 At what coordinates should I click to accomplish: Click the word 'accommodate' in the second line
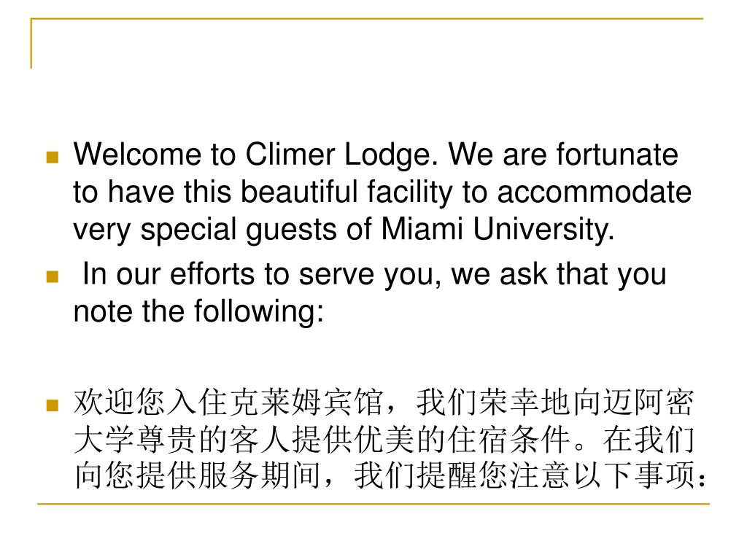click(x=594, y=192)
